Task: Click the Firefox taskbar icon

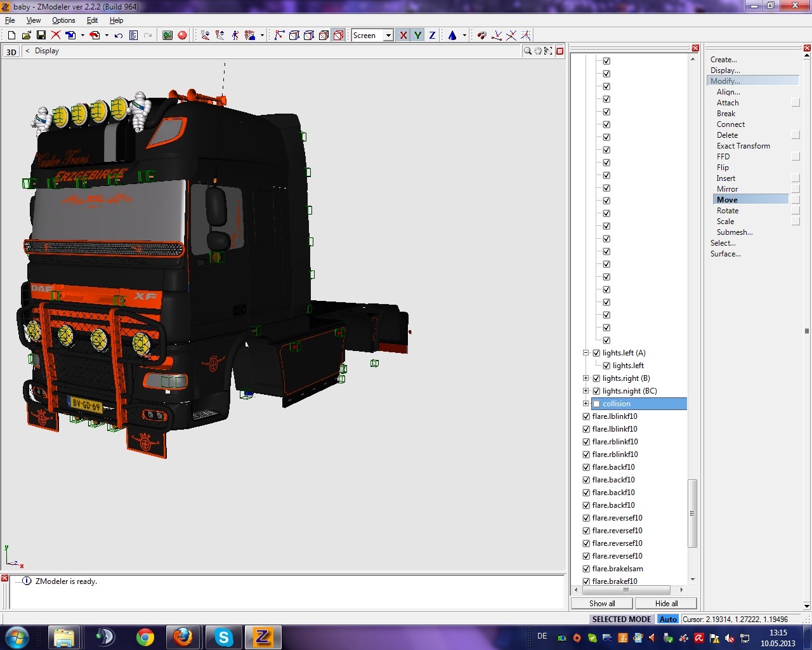Action: point(183,637)
